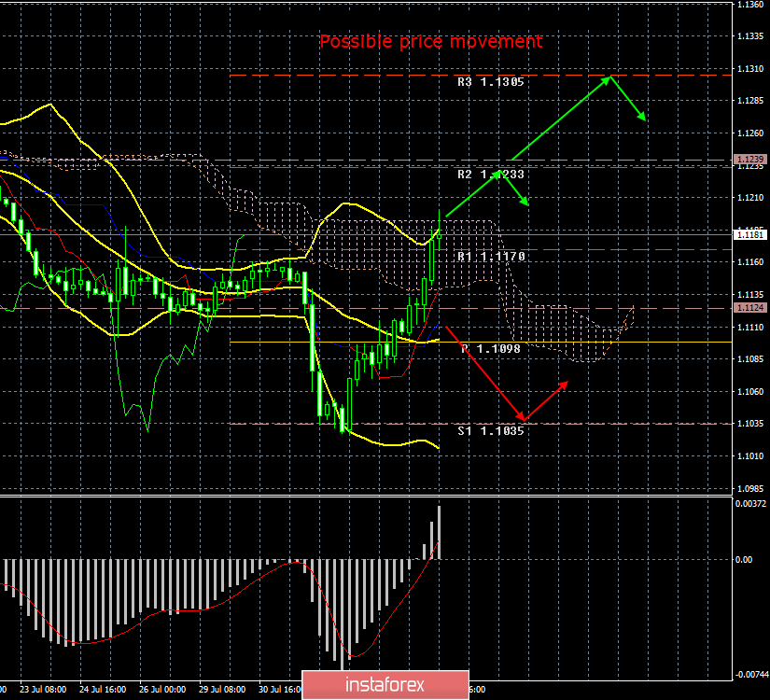Screen dimensions: 770x700
Task: Select the P 1.1098 pivot label
Action: pos(490,349)
